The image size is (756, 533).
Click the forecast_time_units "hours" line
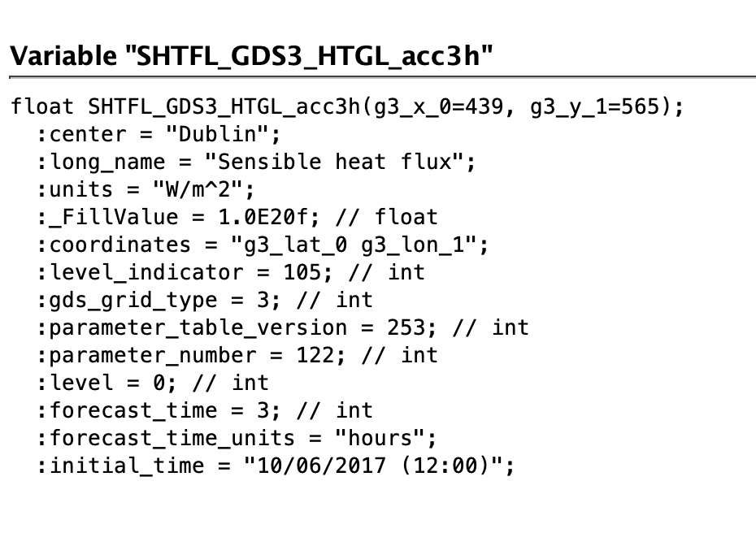tap(237, 438)
